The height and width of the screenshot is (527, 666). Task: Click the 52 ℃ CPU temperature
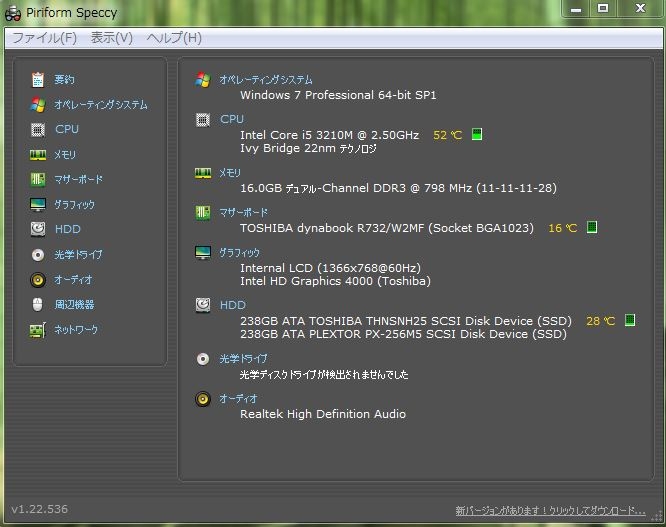coord(447,135)
